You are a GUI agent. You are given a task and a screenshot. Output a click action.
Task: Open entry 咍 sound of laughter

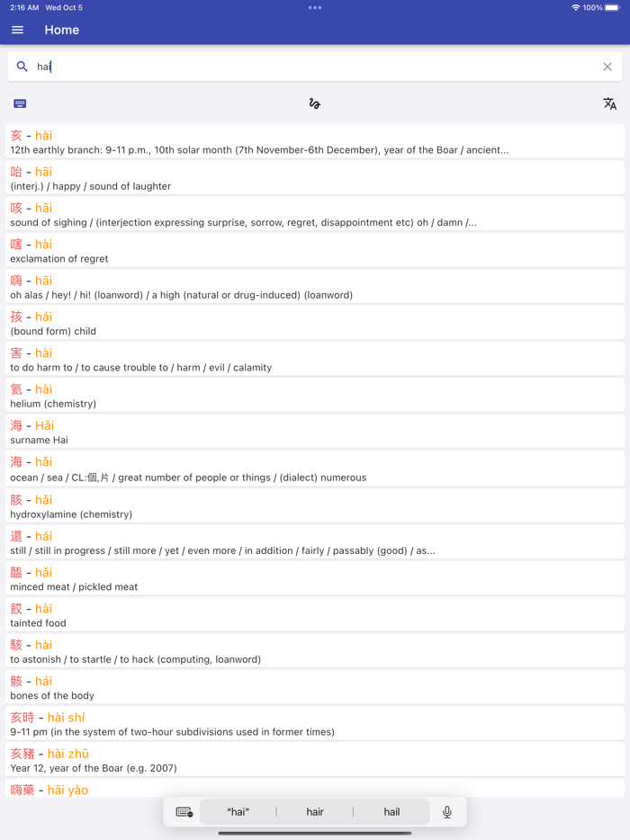pos(315,178)
